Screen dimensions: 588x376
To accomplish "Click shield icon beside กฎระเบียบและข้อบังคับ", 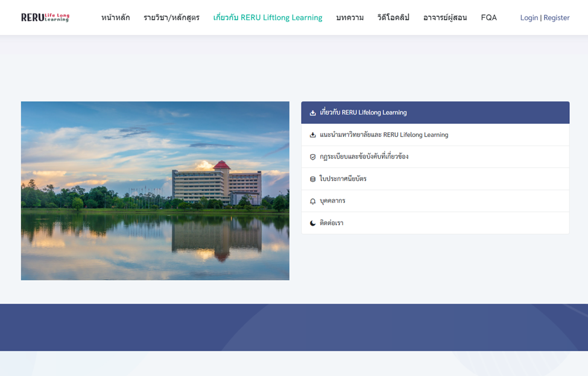I will (313, 158).
